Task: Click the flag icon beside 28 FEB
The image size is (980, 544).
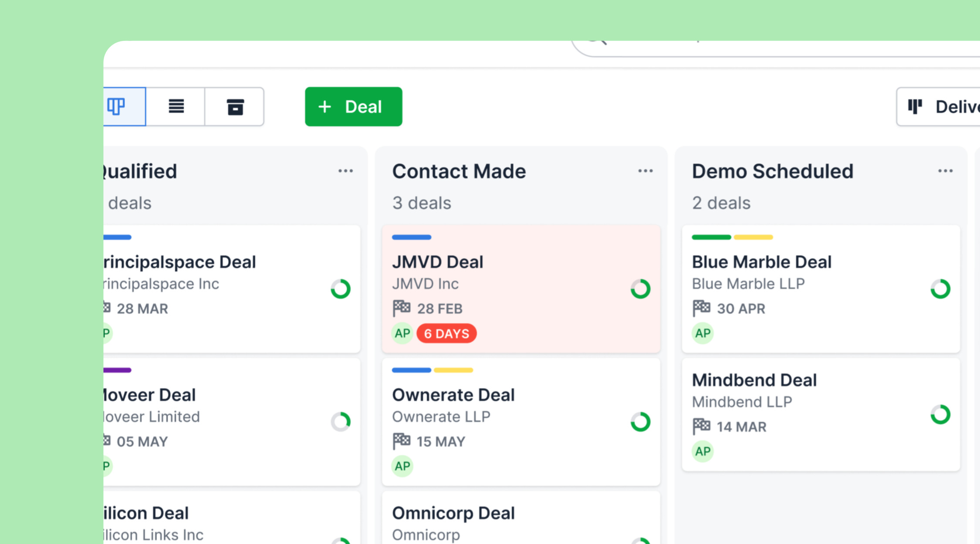Action: [401, 308]
